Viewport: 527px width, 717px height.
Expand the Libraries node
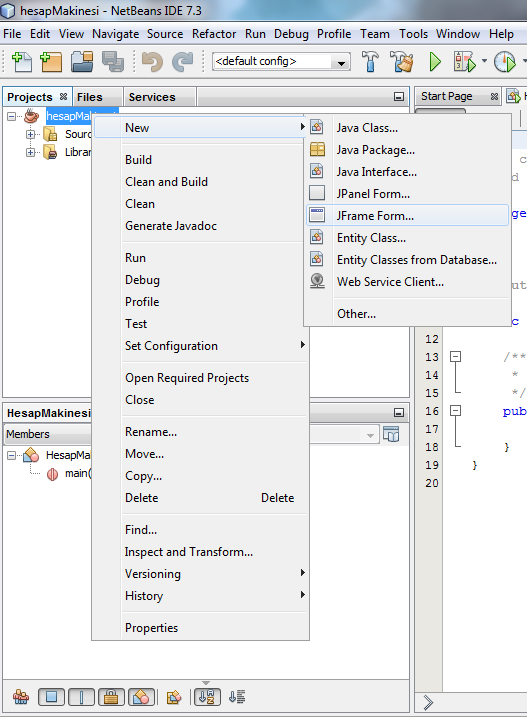[x=30, y=152]
